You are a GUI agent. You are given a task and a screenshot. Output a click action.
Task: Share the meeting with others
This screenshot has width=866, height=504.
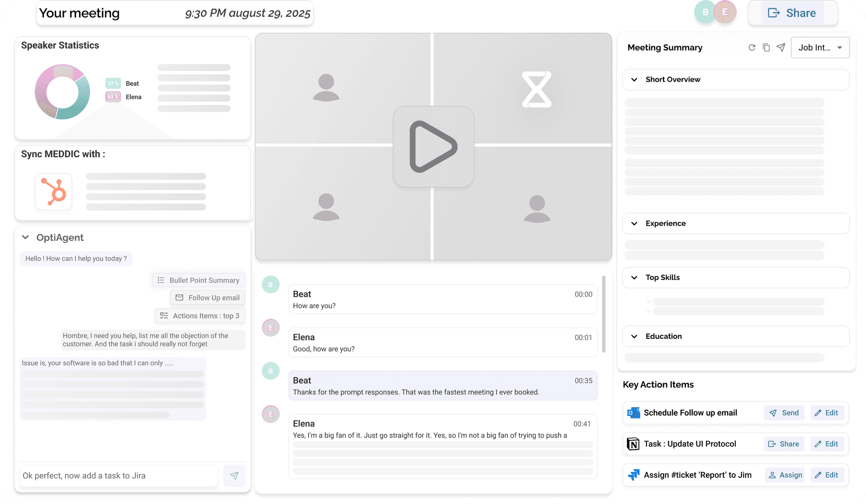pyautogui.click(x=793, y=13)
